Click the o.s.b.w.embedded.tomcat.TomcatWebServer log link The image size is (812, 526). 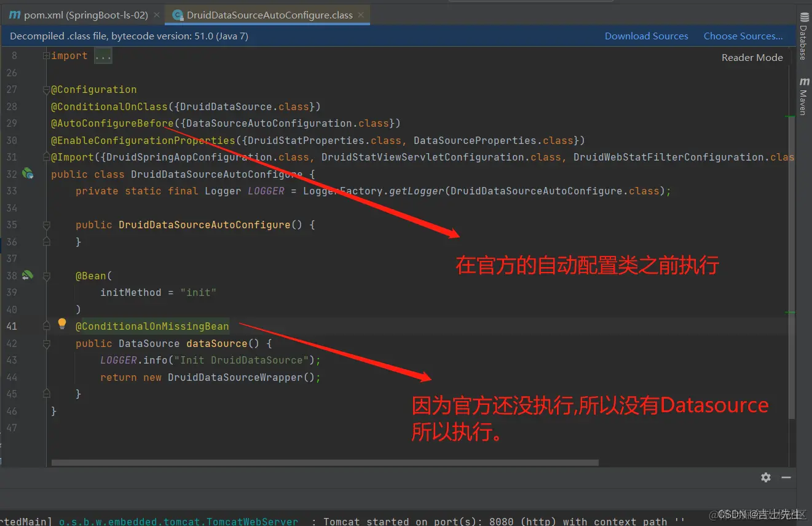[178, 521]
